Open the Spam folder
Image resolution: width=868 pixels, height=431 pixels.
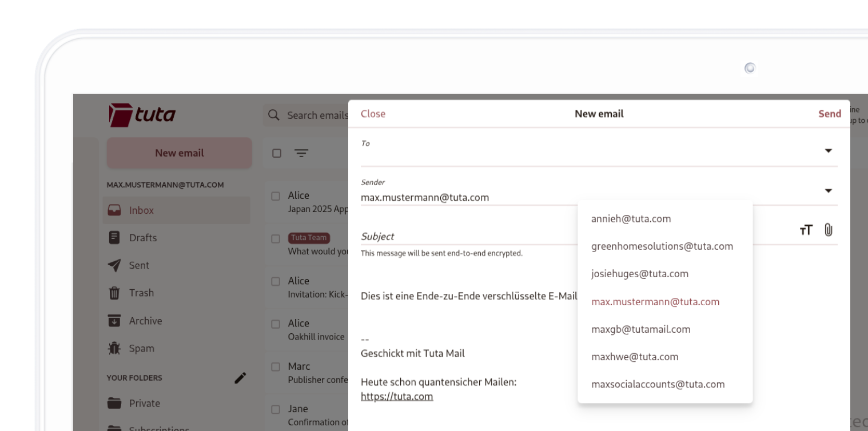176,348
